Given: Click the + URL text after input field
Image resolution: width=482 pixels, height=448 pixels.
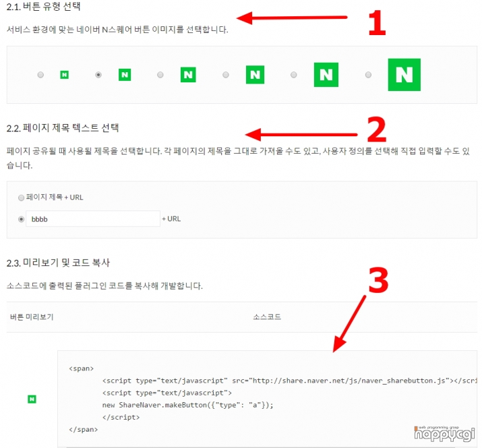Looking at the screenshot, I should [171, 219].
